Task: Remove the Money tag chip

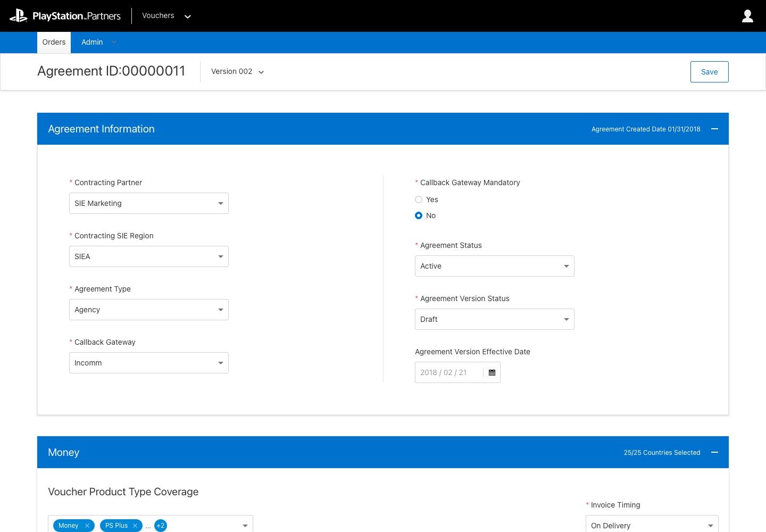Action: [87, 526]
